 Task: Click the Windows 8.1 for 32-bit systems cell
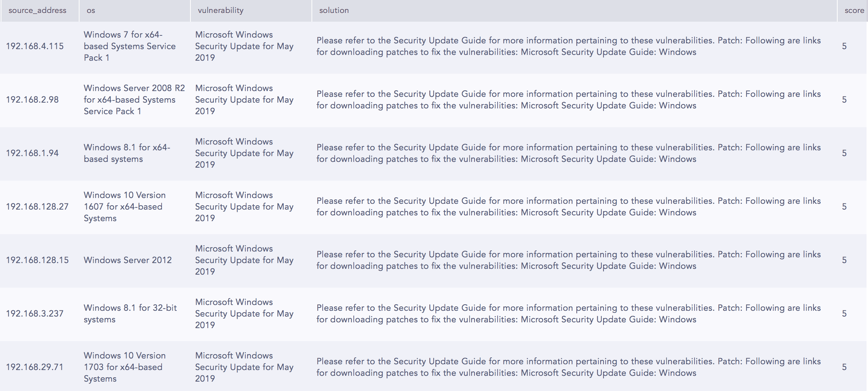(x=130, y=314)
